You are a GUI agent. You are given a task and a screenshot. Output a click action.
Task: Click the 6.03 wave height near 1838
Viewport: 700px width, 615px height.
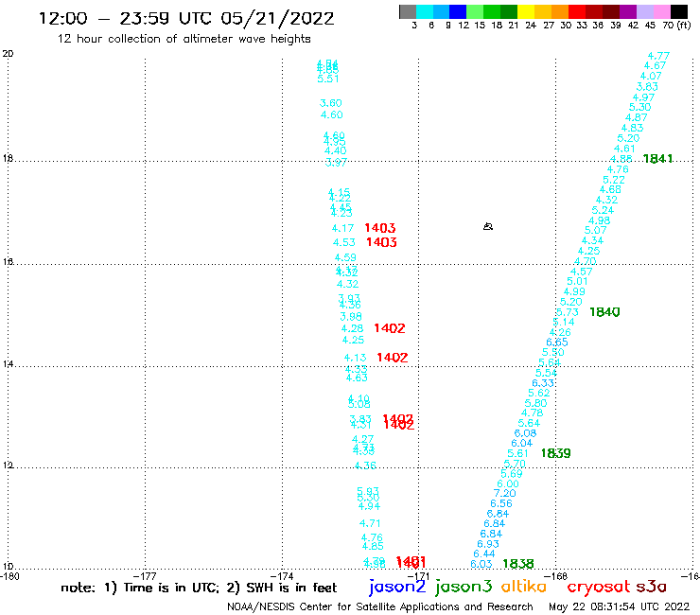click(481, 564)
